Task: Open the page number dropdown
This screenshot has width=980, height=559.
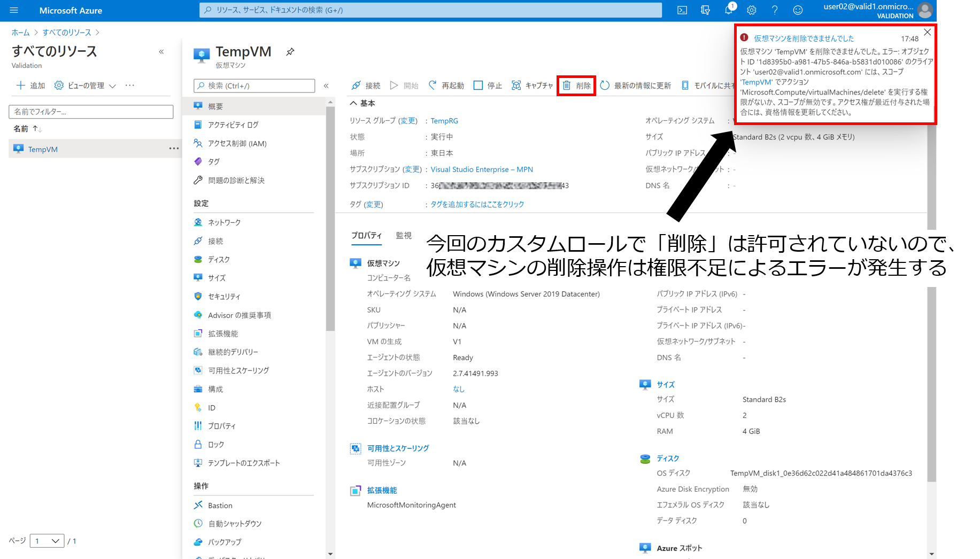Action: click(47, 541)
